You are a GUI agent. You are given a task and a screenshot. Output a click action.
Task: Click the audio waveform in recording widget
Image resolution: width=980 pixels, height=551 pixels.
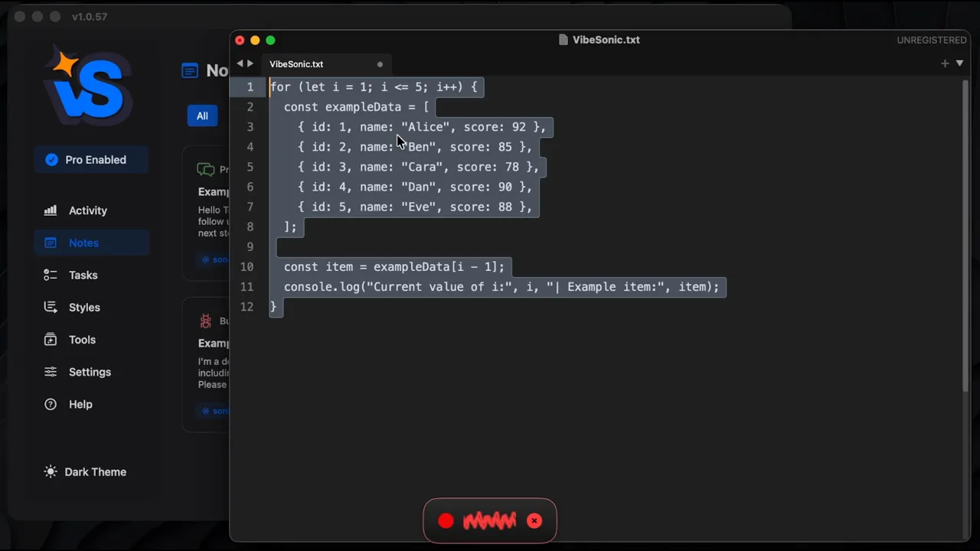(x=489, y=521)
